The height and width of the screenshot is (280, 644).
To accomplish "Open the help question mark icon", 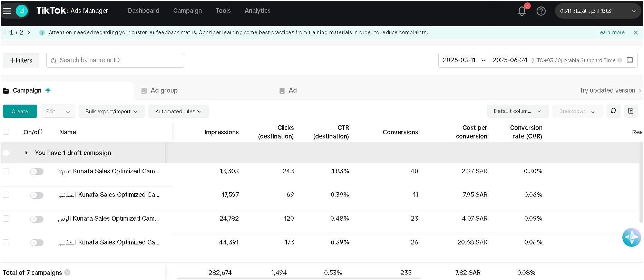I will (x=541, y=11).
